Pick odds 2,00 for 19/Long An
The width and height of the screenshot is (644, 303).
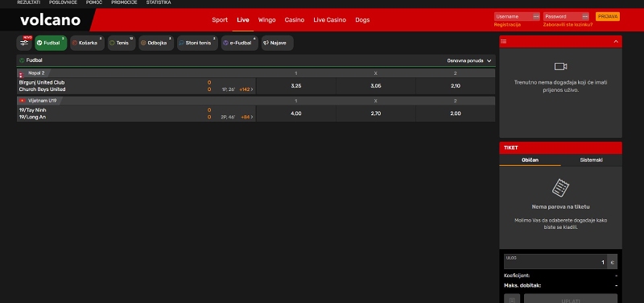456,114
